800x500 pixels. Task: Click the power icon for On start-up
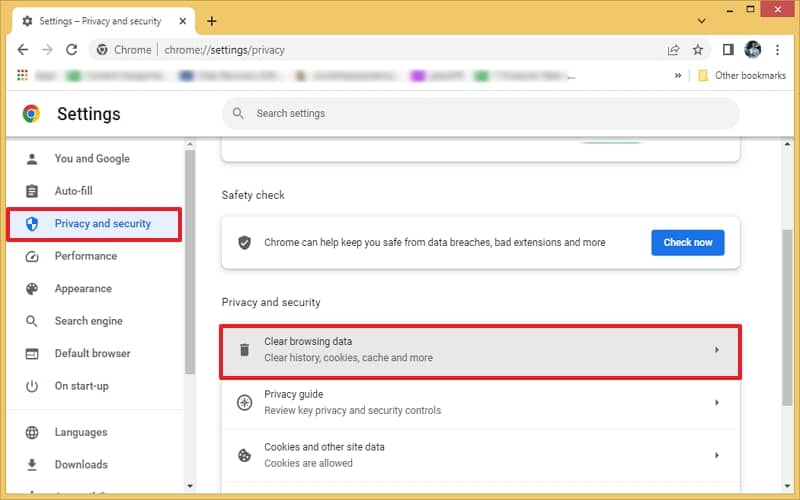[x=32, y=386]
